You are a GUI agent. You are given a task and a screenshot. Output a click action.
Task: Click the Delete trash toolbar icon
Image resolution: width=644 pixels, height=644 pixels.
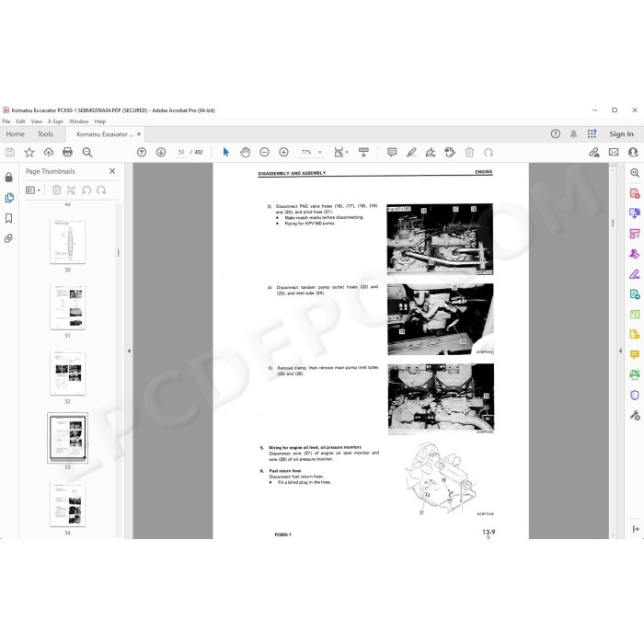click(x=469, y=153)
